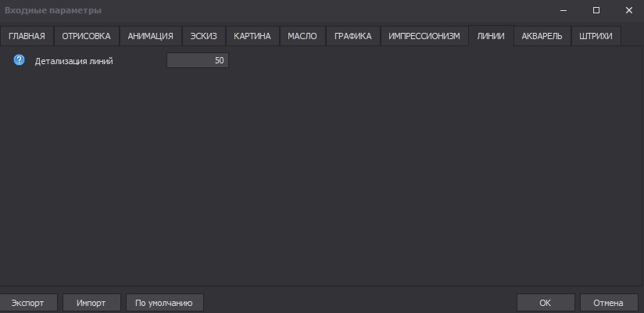The width and height of the screenshot is (644, 313).
Task: Click the active ЛИНИИ tab
Action: [491, 36]
